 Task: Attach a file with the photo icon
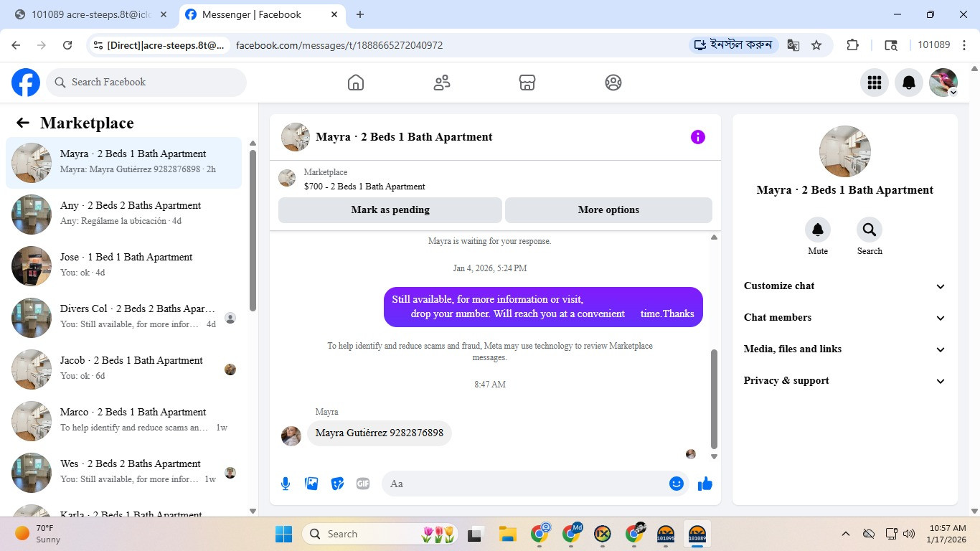click(x=311, y=484)
